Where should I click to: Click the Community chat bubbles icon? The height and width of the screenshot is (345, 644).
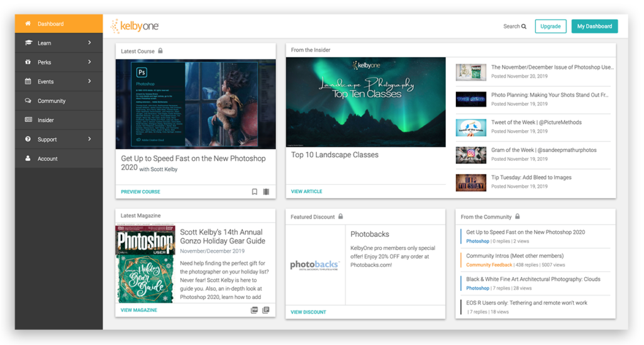coord(28,101)
